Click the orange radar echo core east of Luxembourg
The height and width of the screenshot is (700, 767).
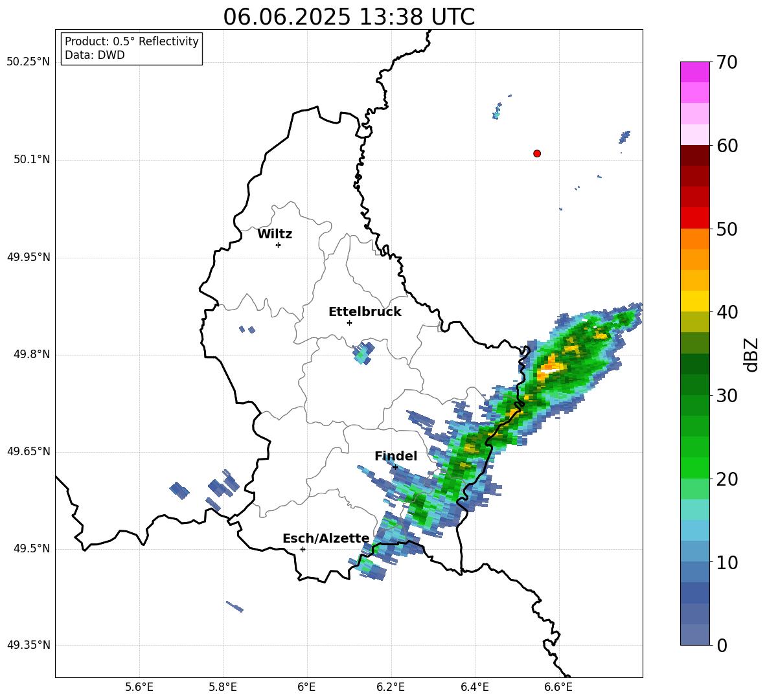(551, 367)
